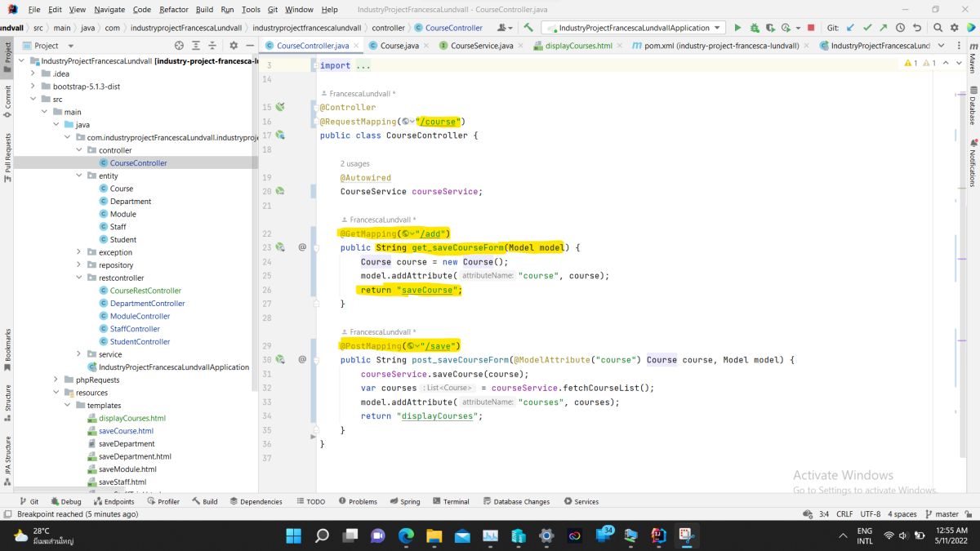Push commits with Git green arrow icon
The image size is (980, 551).
click(884, 28)
